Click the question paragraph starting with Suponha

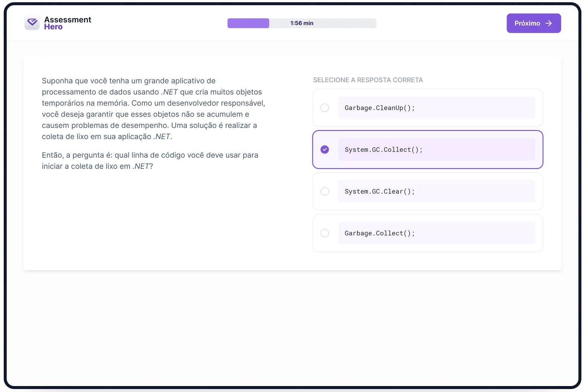(153, 109)
